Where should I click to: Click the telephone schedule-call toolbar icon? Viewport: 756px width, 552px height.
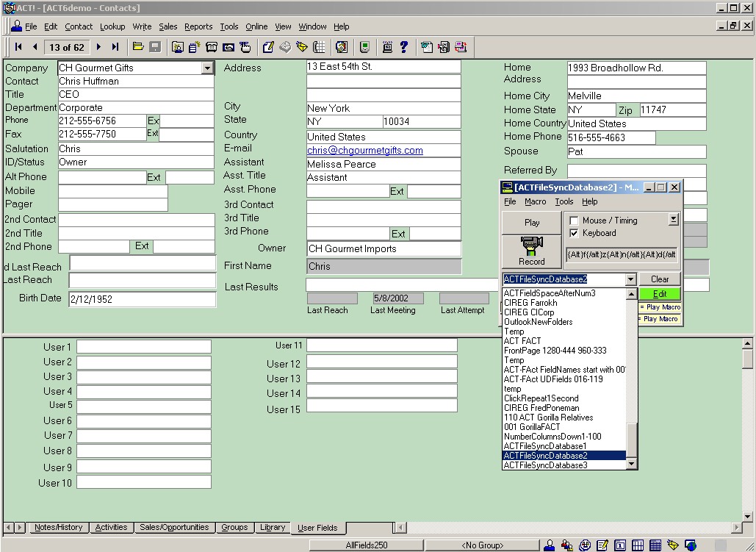[211, 47]
